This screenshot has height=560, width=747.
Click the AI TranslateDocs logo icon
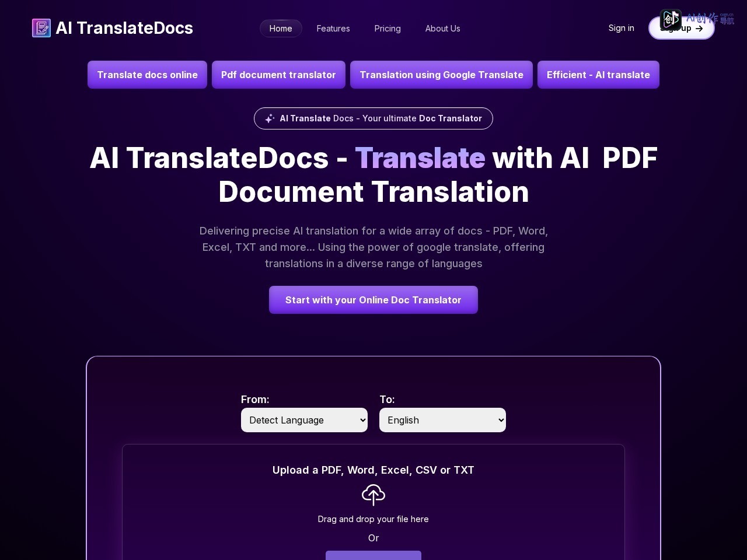click(41, 28)
